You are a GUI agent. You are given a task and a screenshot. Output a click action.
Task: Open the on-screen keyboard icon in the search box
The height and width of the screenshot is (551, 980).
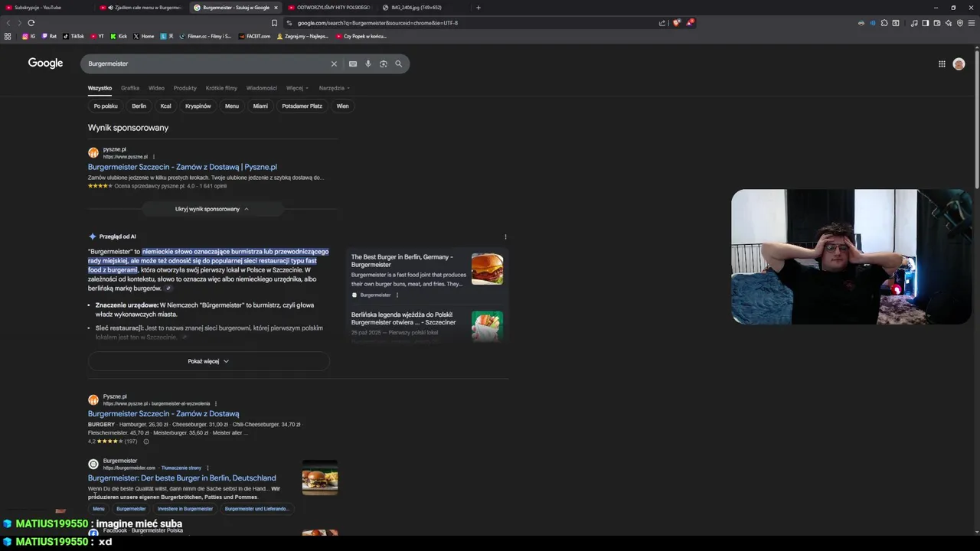(x=353, y=64)
